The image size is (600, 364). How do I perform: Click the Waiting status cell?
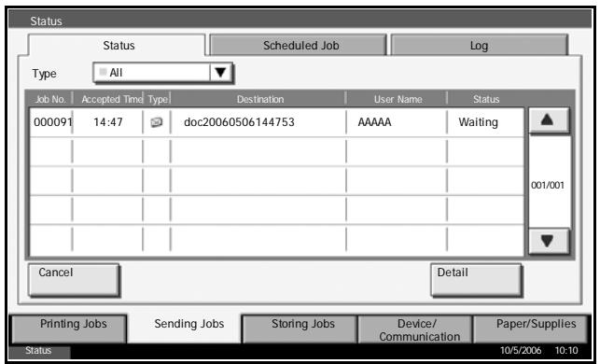pos(479,122)
